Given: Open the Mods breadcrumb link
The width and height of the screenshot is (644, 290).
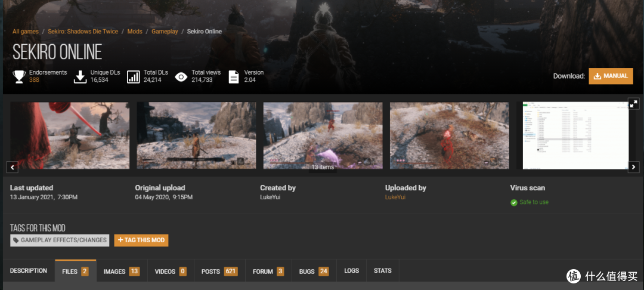Looking at the screenshot, I should 135,31.
